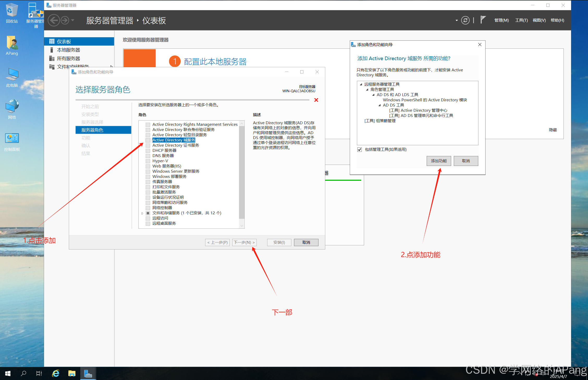Screen dimensions: 588x380
Task: Open File Explorer from the taskbar
Action: (72, 373)
